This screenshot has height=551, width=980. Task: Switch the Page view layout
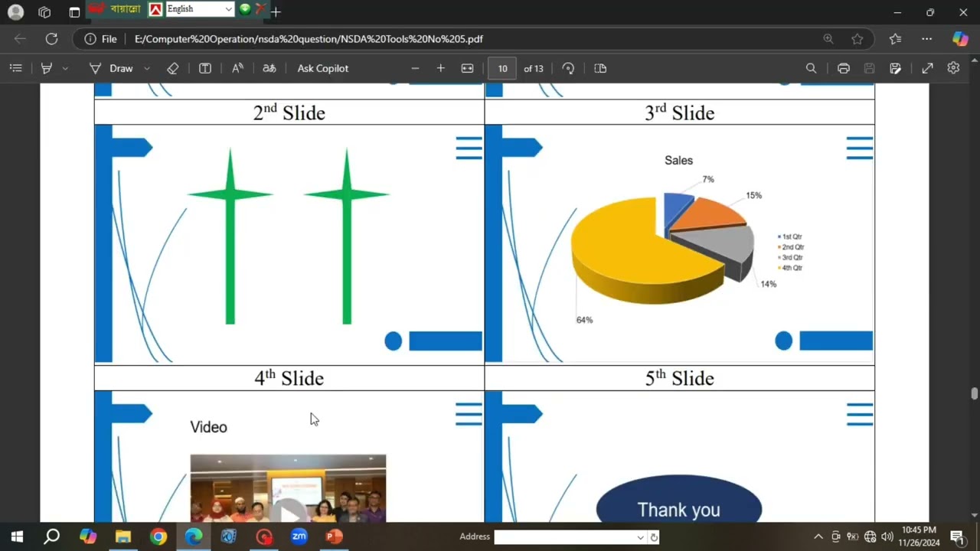coord(600,68)
